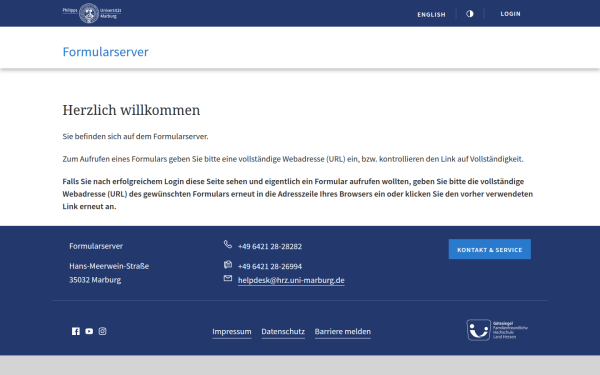Screen dimensions: 600x375
Task: Click the fax machine icon
Action: (228, 264)
